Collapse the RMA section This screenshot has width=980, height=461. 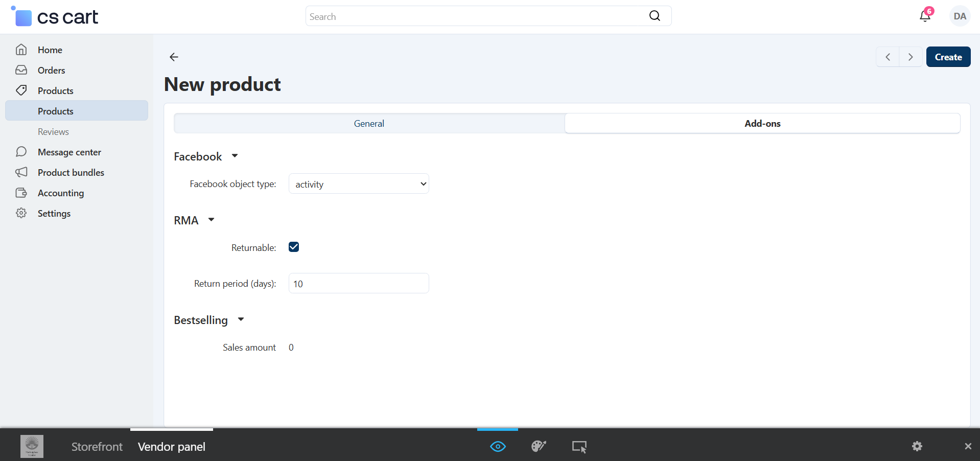pos(211,220)
